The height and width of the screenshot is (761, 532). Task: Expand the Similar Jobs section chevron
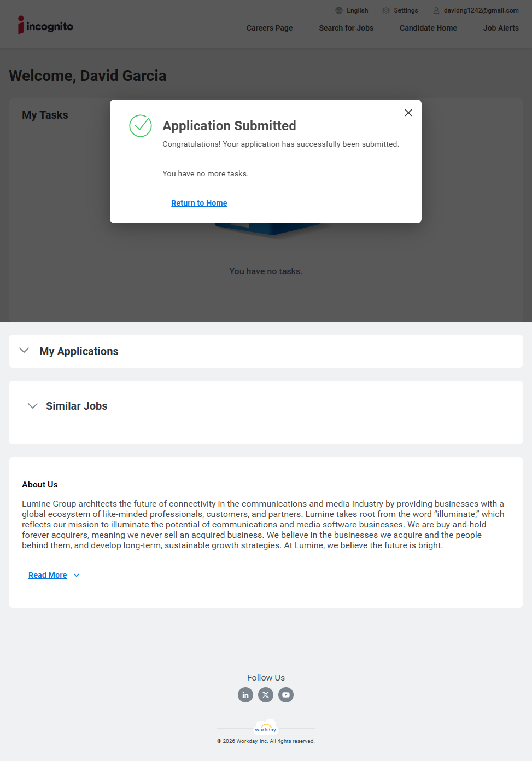click(x=33, y=406)
